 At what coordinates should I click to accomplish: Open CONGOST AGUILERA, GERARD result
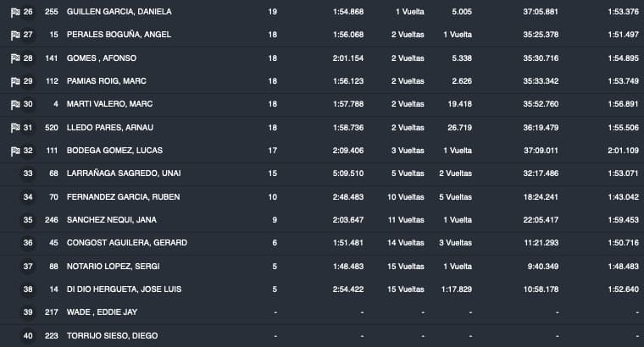tap(126, 243)
